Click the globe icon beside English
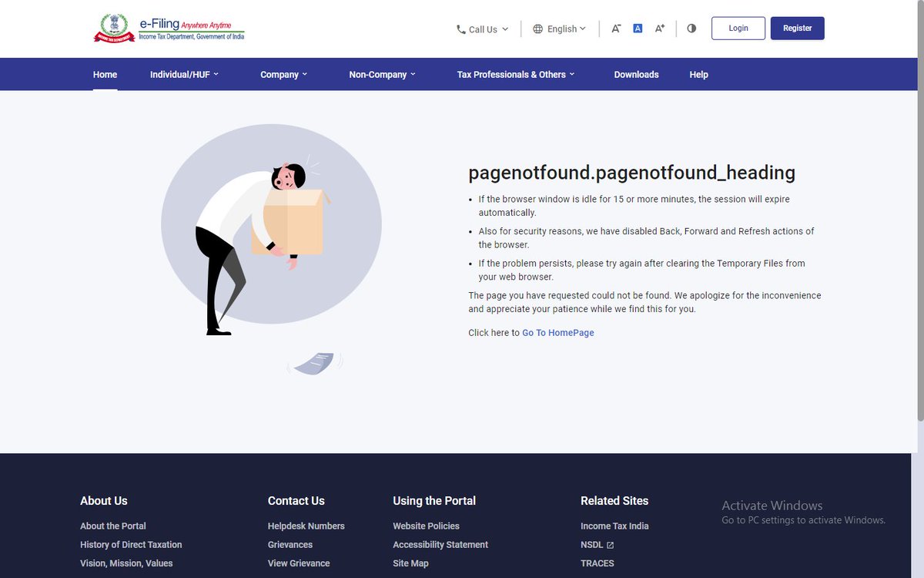The image size is (924, 578). [537, 29]
